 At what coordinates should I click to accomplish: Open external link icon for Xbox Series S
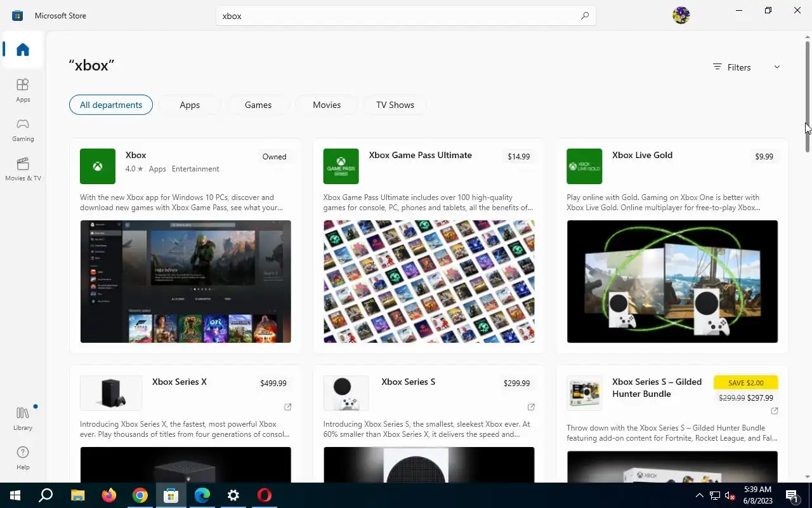[x=531, y=407]
